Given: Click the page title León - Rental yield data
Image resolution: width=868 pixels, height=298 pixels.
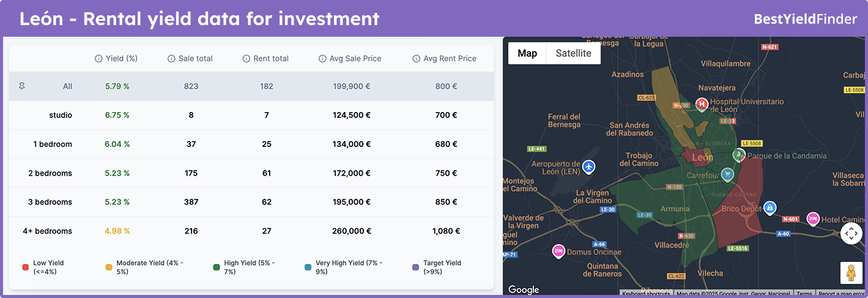Looking at the screenshot, I should tap(199, 19).
